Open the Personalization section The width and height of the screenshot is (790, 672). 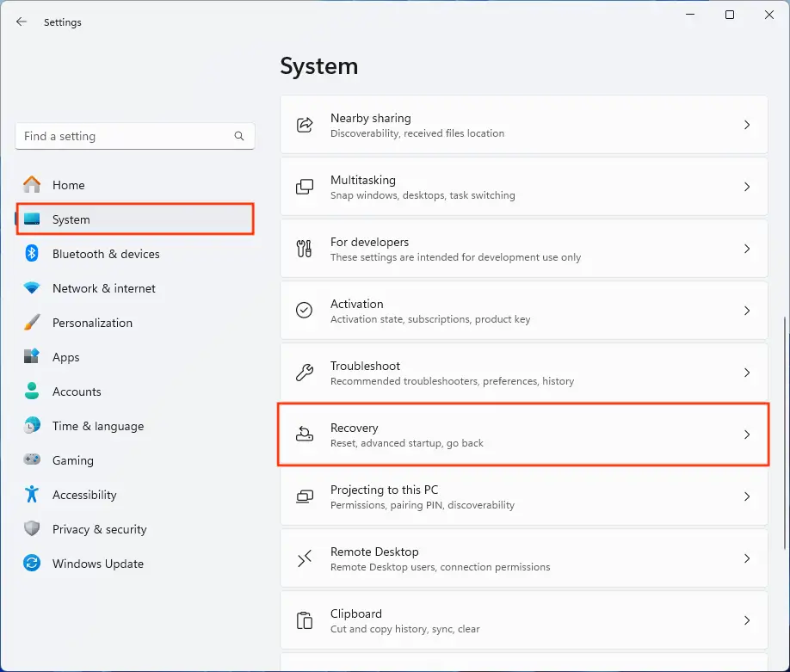pos(92,323)
